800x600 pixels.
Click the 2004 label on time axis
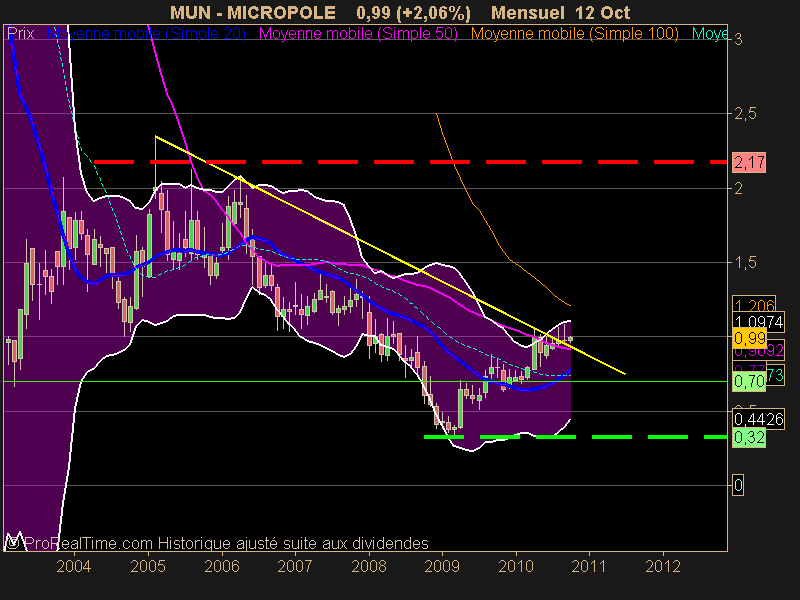[x=73, y=566]
